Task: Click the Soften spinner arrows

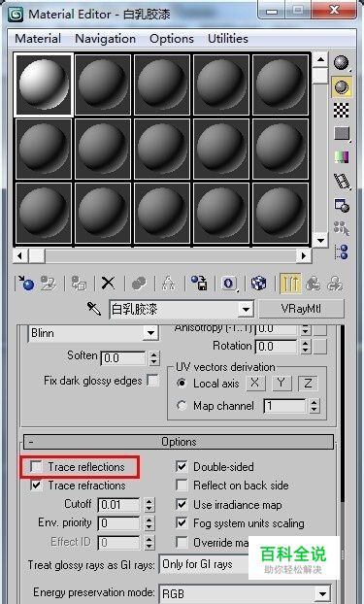Action: pos(154,358)
